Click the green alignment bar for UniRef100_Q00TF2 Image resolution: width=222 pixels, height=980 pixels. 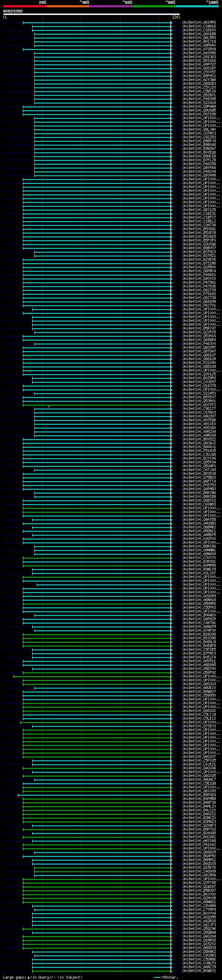click(97, 405)
